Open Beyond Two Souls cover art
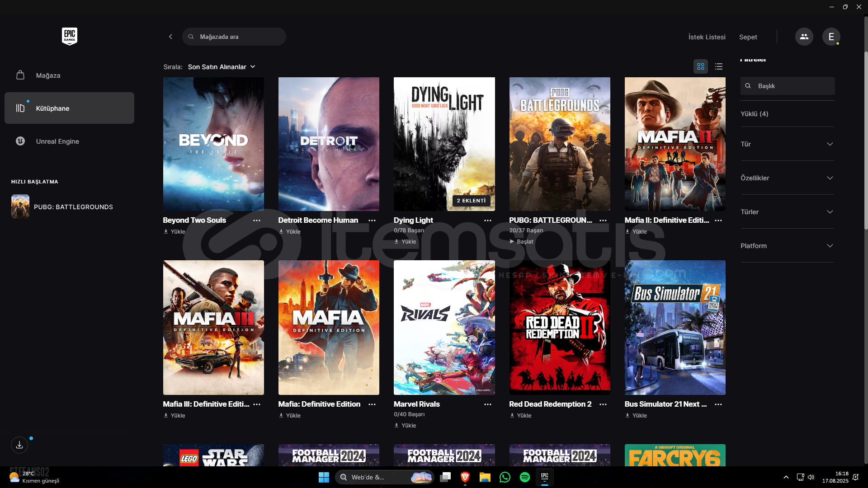This screenshot has height=488, width=868. coord(213,144)
